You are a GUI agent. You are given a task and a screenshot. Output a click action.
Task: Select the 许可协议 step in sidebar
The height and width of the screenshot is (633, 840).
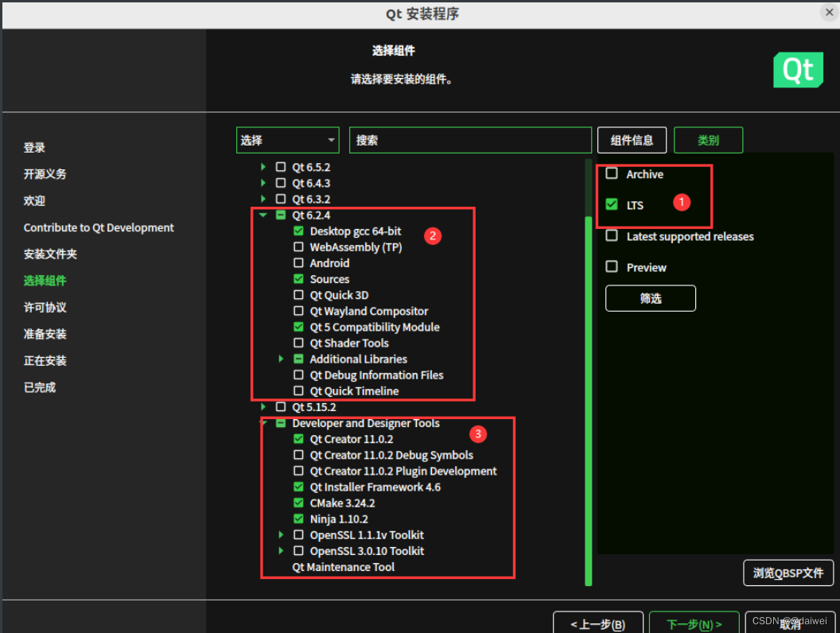point(45,308)
